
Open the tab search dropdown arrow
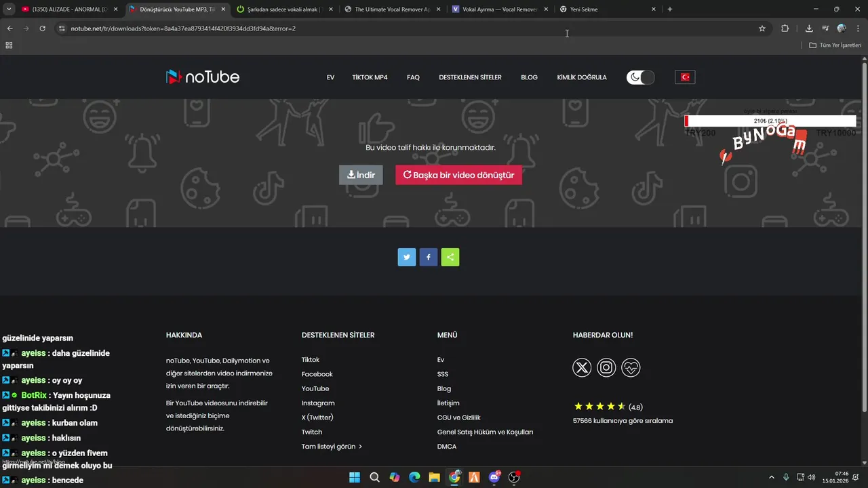pyautogui.click(x=9, y=9)
